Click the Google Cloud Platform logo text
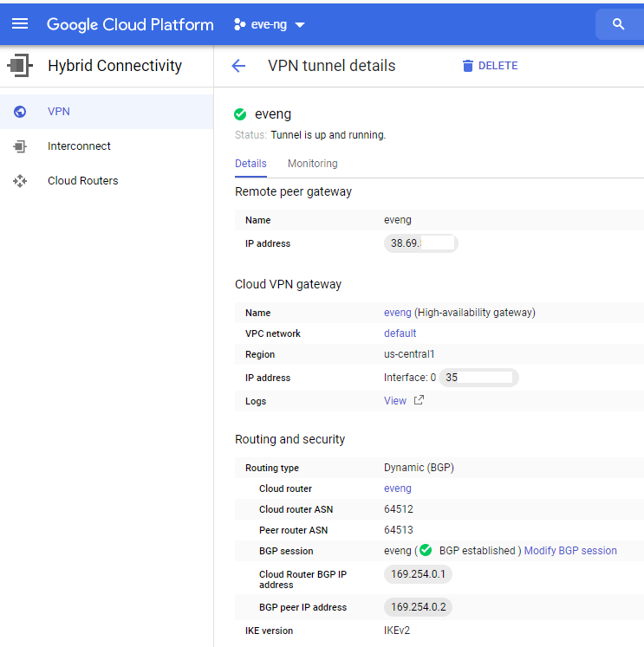The width and height of the screenshot is (644, 647). 131,25
